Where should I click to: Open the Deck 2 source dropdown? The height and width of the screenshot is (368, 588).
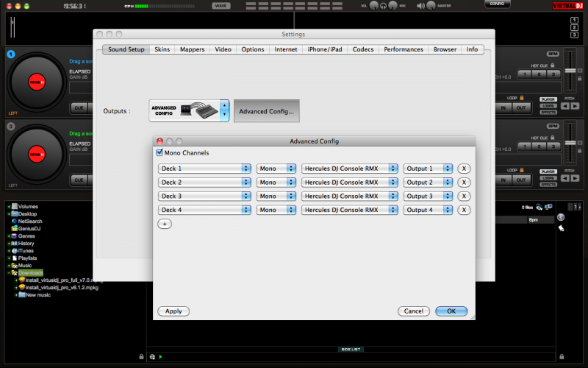point(204,183)
